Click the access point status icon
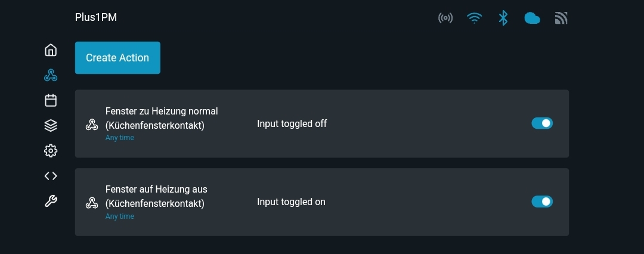Image resolution: width=644 pixels, height=254 pixels. tap(445, 18)
